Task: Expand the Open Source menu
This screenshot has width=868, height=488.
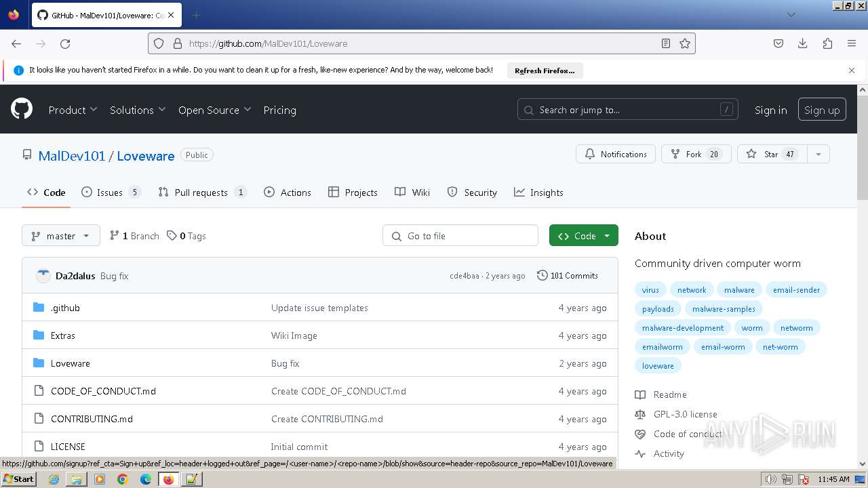Action: [x=214, y=110]
